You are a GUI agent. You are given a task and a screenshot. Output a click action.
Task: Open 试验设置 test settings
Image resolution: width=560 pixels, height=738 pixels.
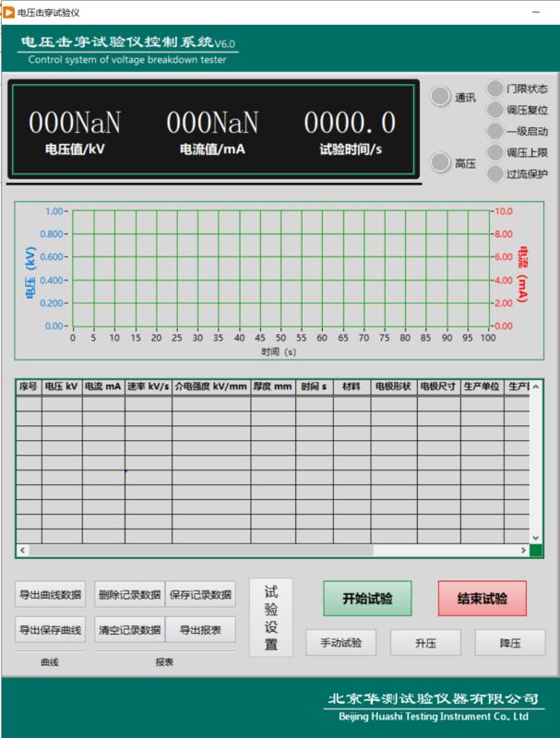coord(270,617)
